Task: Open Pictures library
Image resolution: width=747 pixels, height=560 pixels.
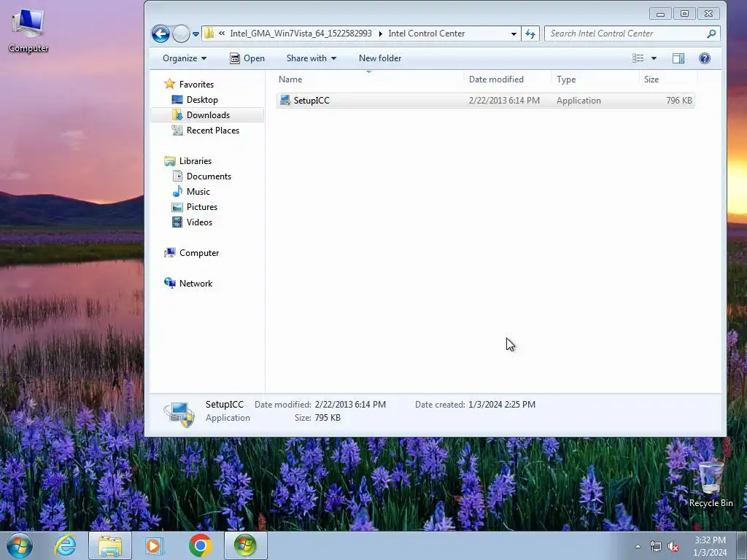Action: tap(202, 206)
